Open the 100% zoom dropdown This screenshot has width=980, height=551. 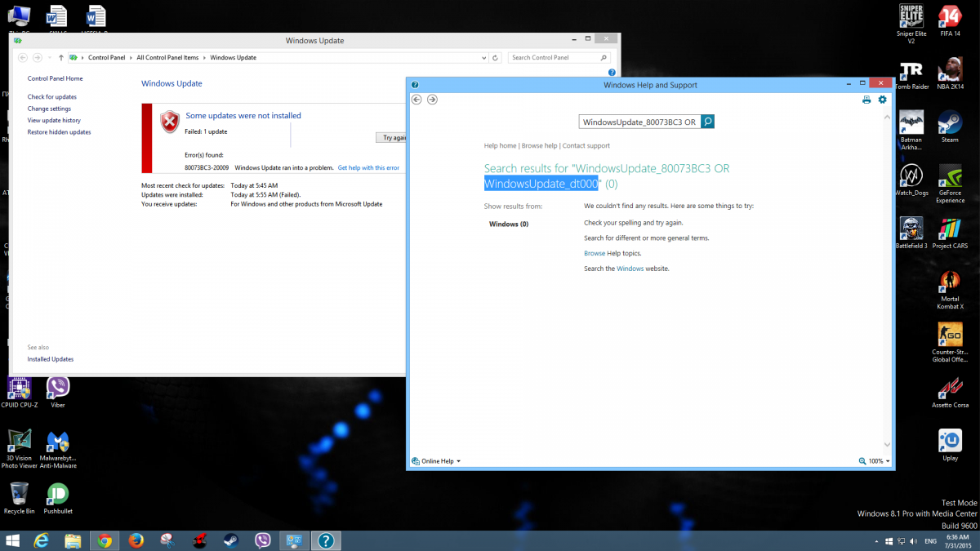pyautogui.click(x=875, y=461)
